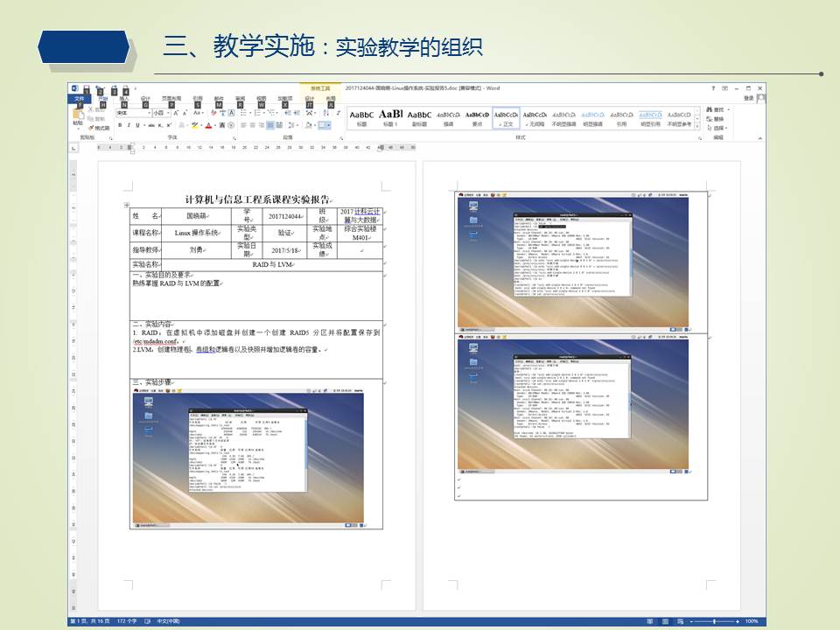Apply italic with the I icon

(x=128, y=125)
